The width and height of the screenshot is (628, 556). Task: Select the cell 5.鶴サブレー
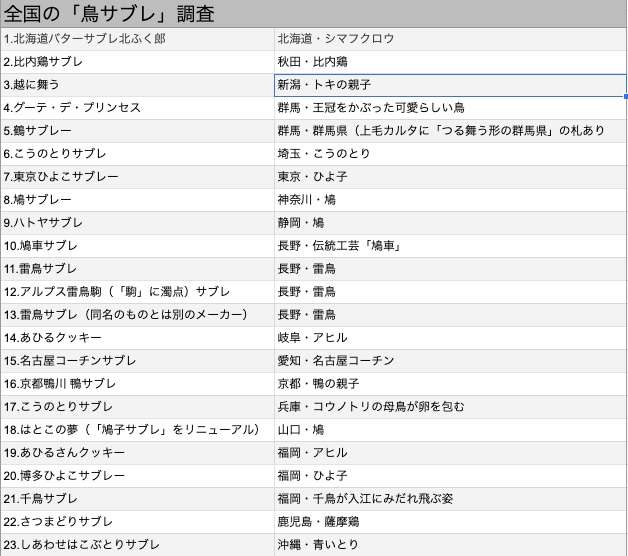click(137, 131)
